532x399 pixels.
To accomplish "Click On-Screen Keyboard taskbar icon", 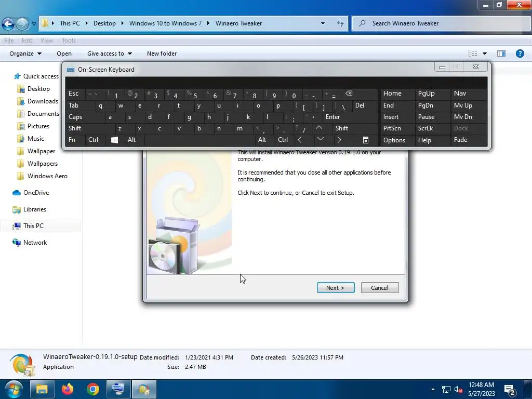I will click(118, 389).
